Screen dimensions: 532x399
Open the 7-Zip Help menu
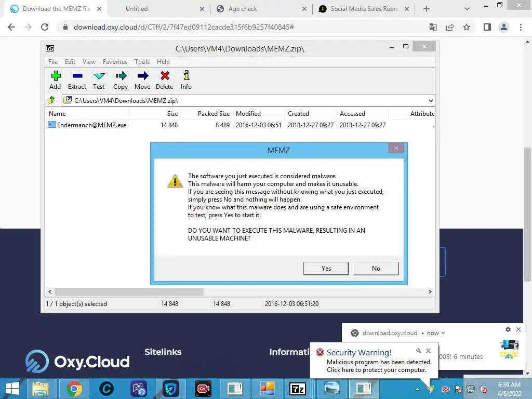[x=163, y=62]
